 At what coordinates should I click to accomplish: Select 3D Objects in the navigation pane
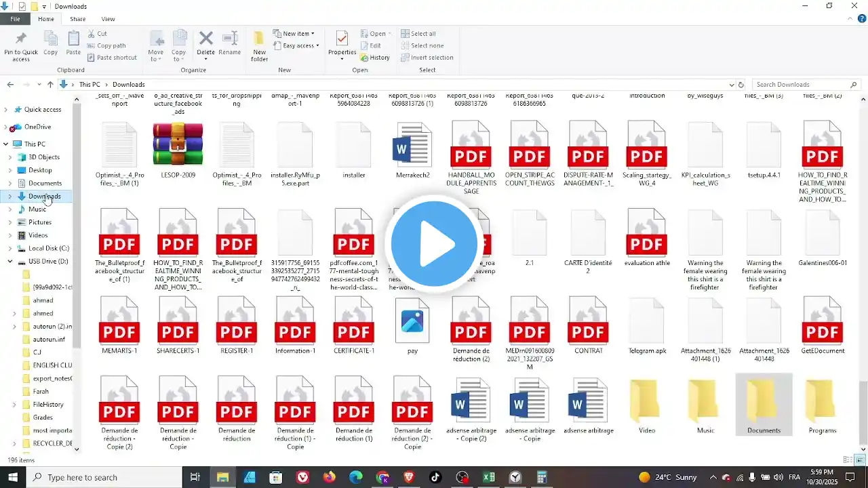(x=44, y=157)
